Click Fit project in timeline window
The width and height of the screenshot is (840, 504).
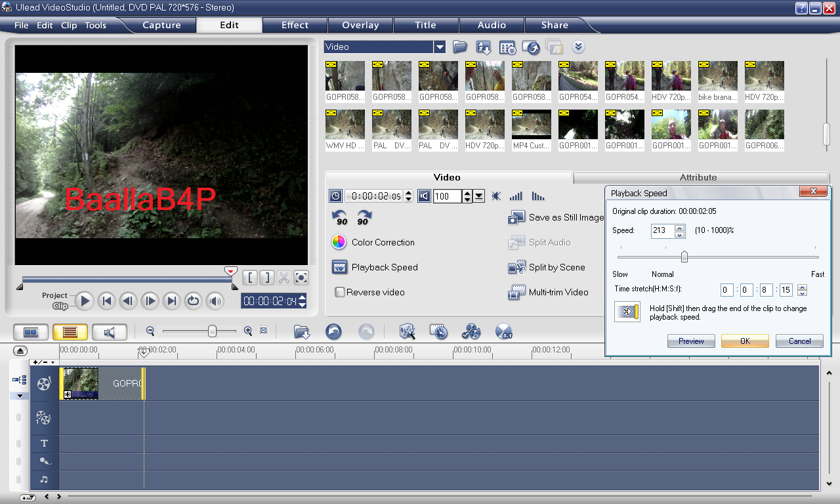coord(263,331)
